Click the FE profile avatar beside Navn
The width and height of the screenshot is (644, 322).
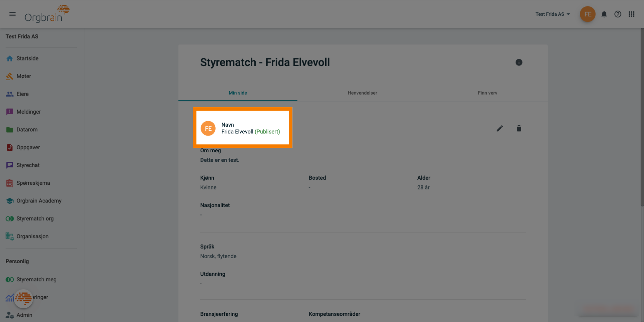pyautogui.click(x=208, y=128)
